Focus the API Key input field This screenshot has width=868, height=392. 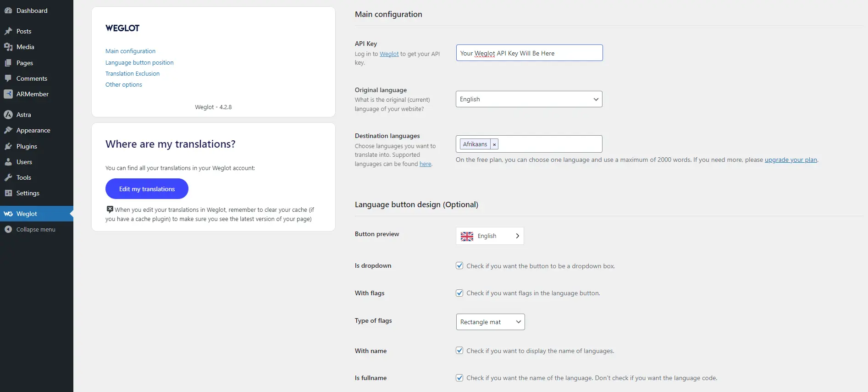tap(529, 53)
